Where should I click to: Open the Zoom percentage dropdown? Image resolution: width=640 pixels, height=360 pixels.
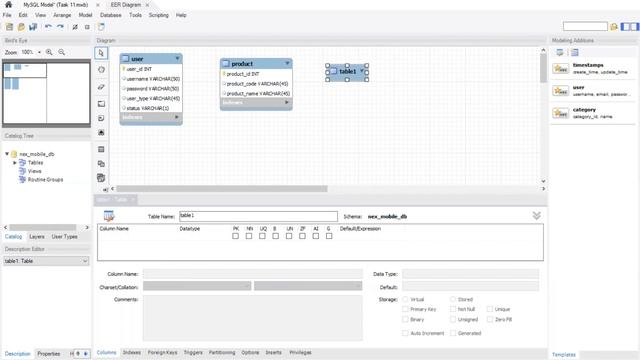pyautogui.click(x=39, y=52)
